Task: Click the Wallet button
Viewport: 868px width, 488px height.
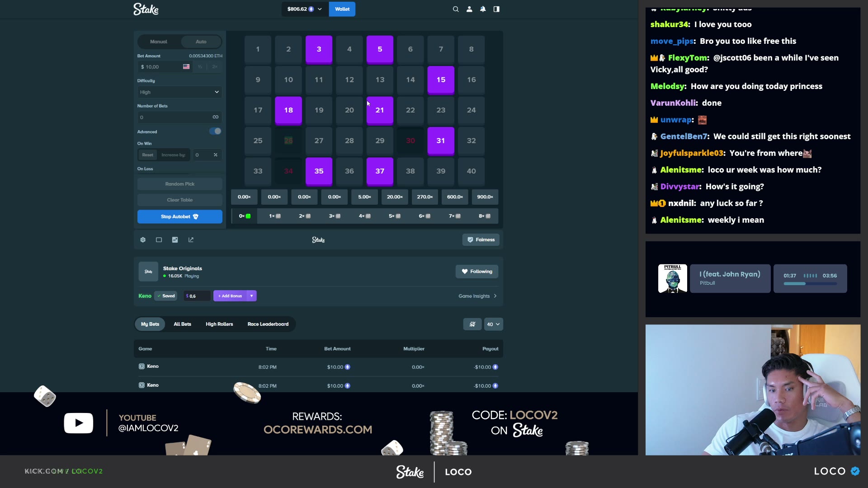Action: (342, 9)
